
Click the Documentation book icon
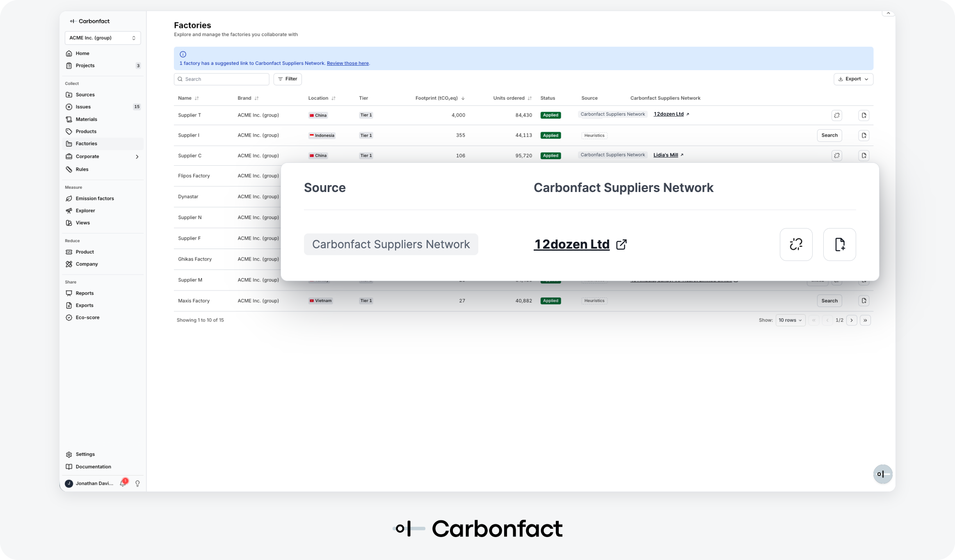tap(69, 467)
